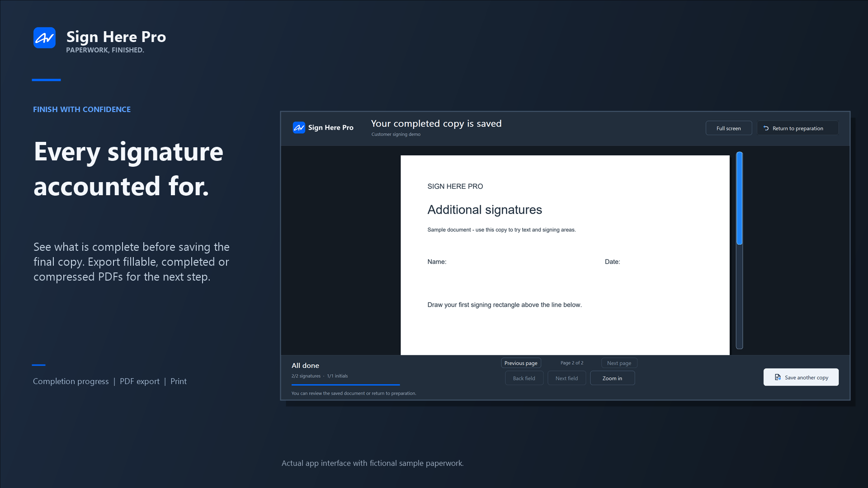Zoom in on the document

point(612,378)
